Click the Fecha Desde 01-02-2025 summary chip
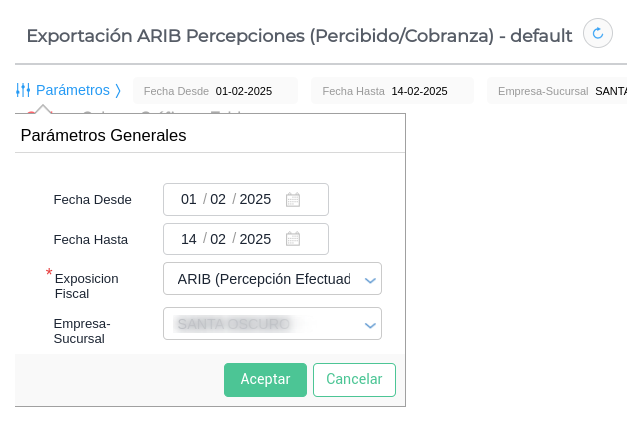The width and height of the screenshot is (627, 425). pos(215,91)
